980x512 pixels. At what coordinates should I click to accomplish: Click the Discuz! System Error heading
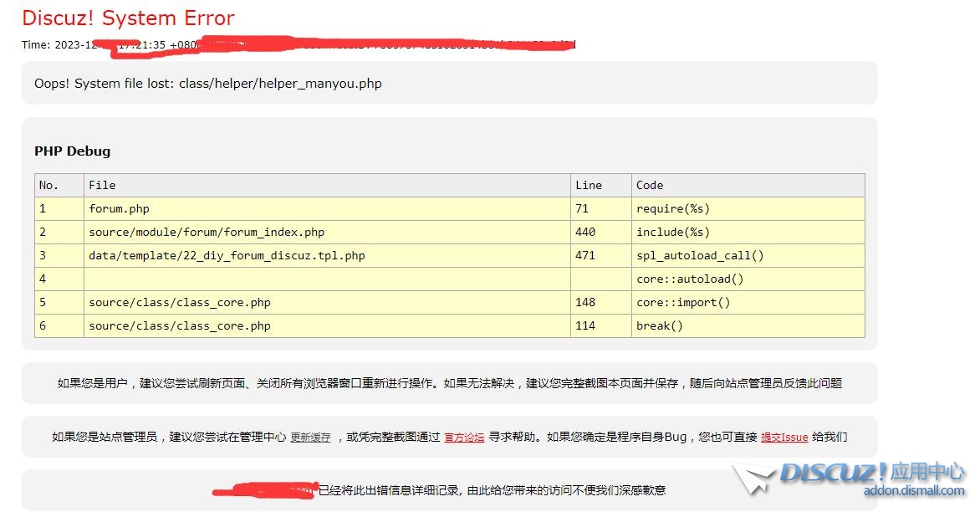coord(128,18)
